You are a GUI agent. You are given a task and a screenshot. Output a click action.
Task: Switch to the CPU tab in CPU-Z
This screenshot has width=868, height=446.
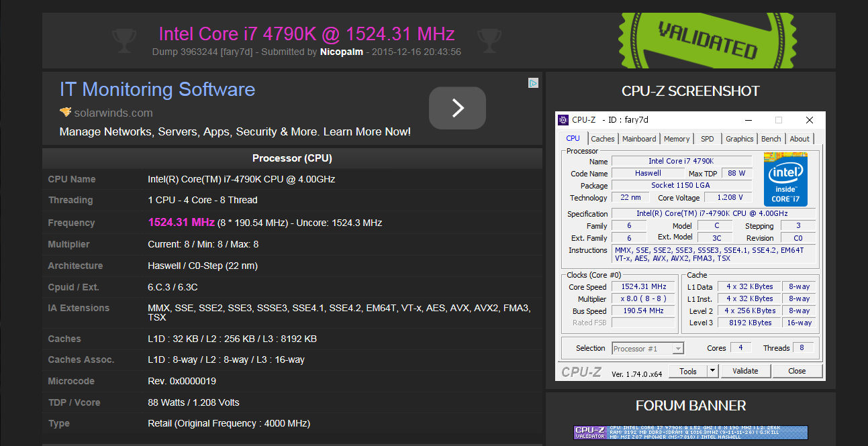tap(573, 138)
